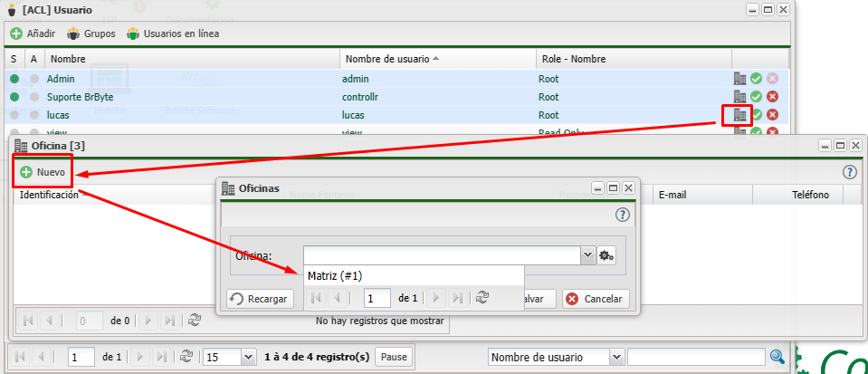Click red delete icon for Suporte BrByte
Viewport: 868px width, 374px height.
coord(772,97)
